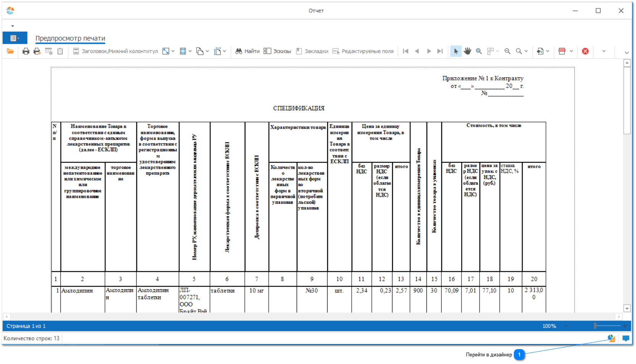Image resolution: width=636 pixels, height=364 pixels.
Task: Click the page margins icon
Action: coord(183,51)
